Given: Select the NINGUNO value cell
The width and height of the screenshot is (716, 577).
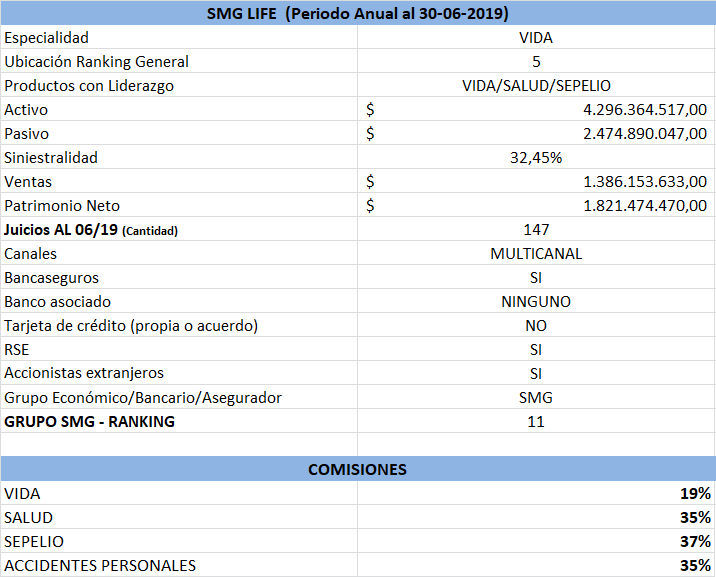Looking at the screenshot, I should tap(536, 301).
